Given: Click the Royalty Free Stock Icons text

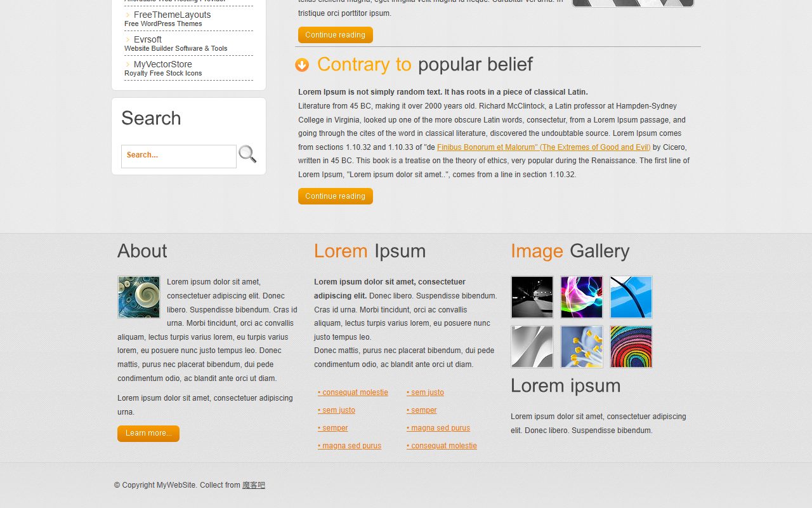Looking at the screenshot, I should [x=163, y=74].
